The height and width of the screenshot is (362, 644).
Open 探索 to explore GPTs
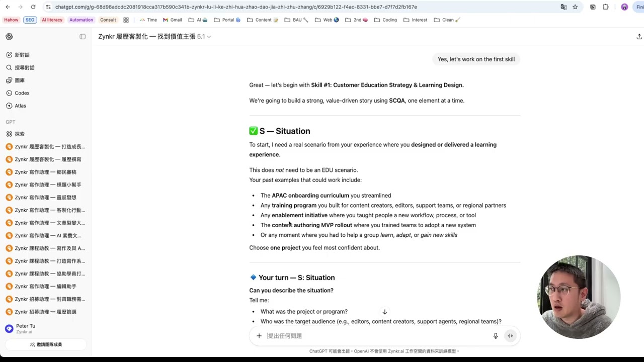(x=46, y=134)
